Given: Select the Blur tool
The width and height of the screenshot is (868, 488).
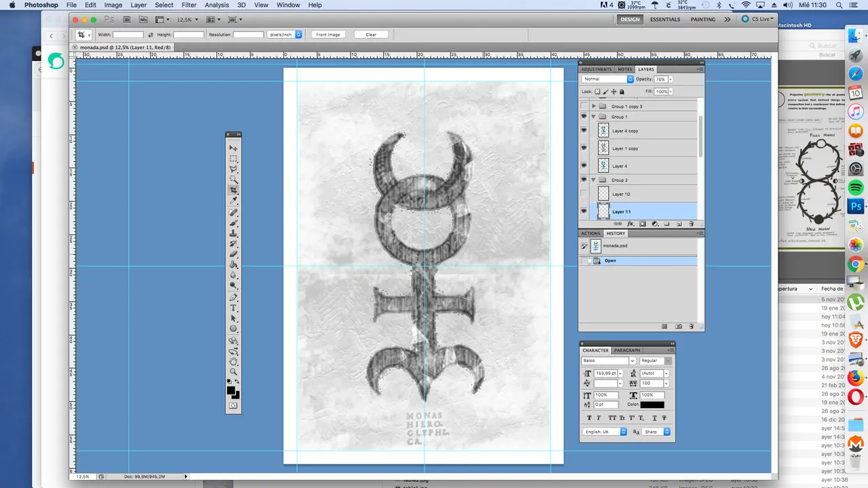Looking at the screenshot, I should point(233,274).
